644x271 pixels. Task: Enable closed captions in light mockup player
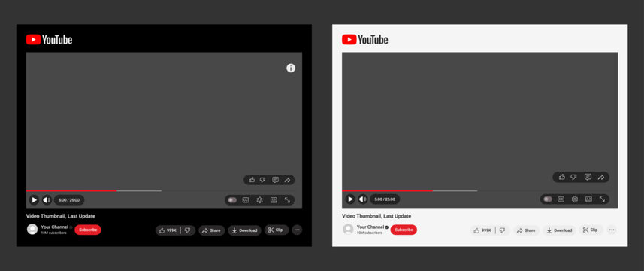[561, 199]
